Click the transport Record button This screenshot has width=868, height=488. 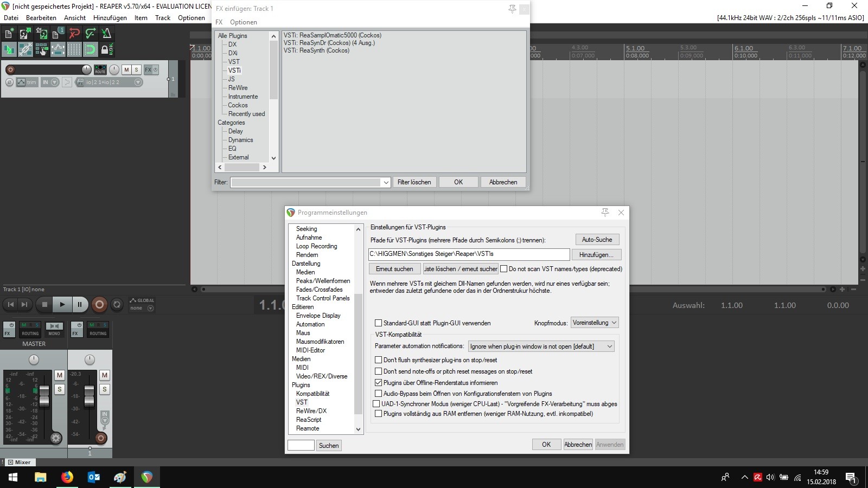point(99,305)
